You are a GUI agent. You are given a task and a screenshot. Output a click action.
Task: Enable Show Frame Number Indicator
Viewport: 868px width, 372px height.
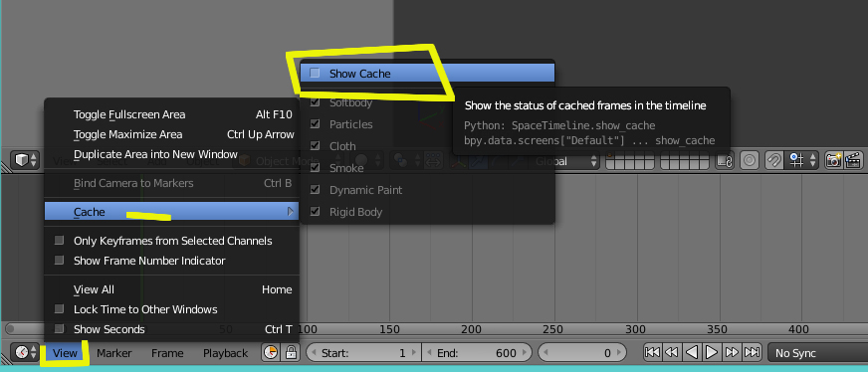coord(60,261)
